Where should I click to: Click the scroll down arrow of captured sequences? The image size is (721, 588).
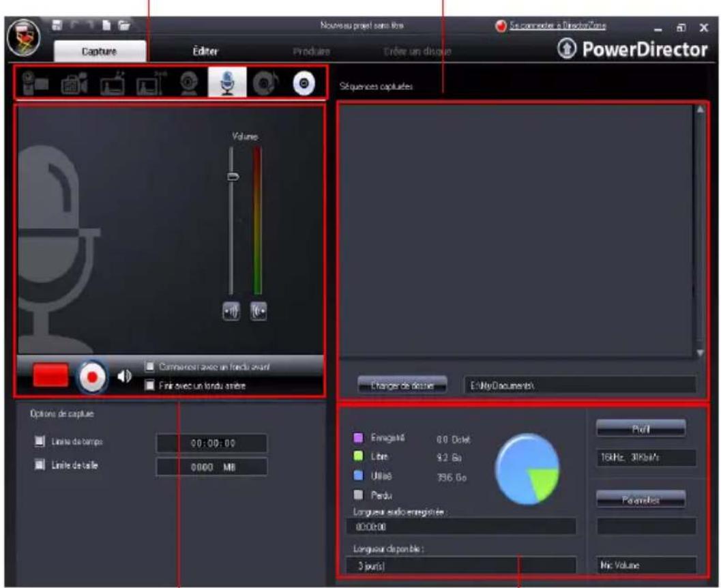pyautogui.click(x=700, y=353)
